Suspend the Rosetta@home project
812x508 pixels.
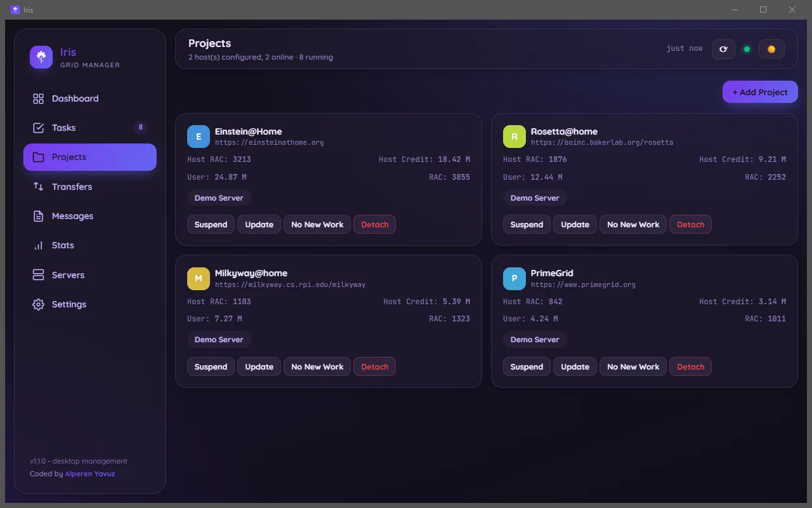(527, 224)
